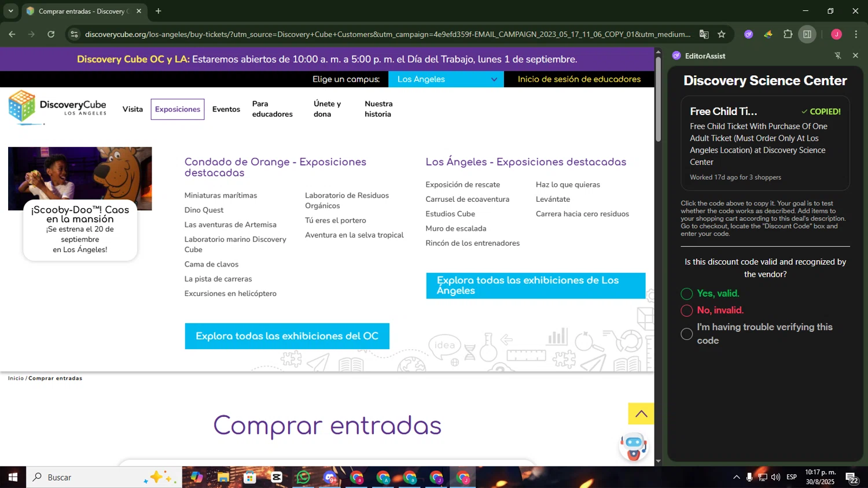Click 'Inicio de sesión de educadores'

click(579, 79)
